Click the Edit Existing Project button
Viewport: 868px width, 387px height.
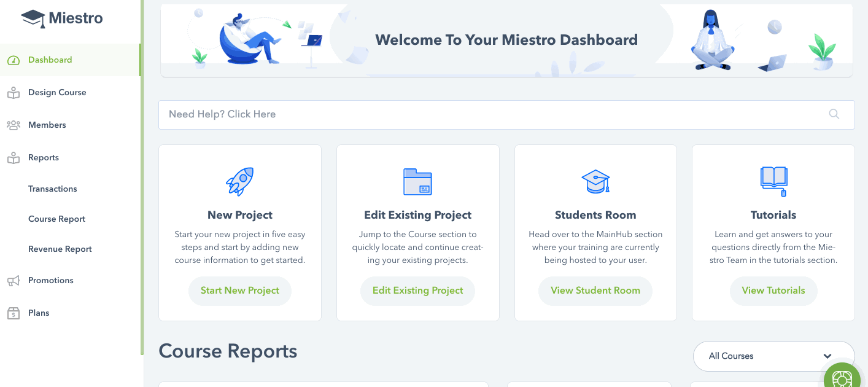click(417, 291)
